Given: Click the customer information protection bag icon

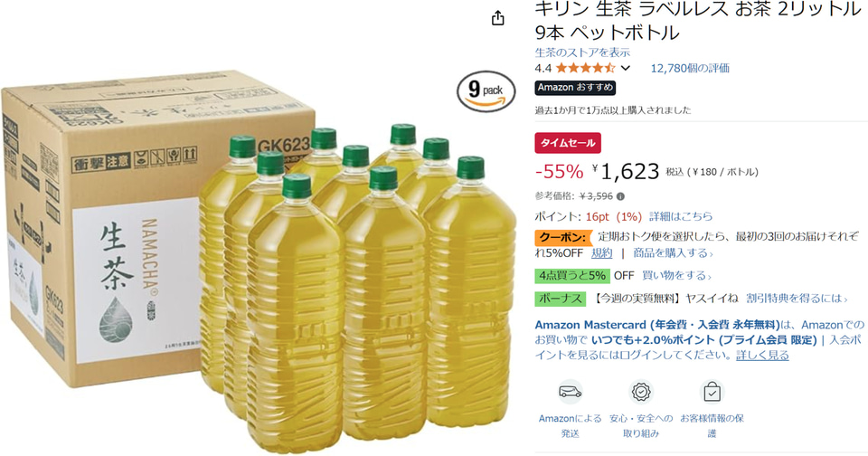Looking at the screenshot, I should [x=712, y=393].
